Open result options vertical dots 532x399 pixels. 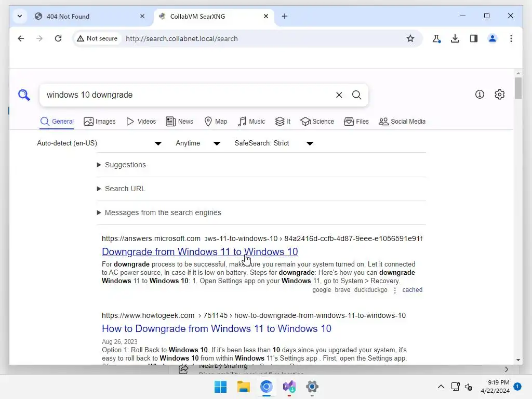395,290
